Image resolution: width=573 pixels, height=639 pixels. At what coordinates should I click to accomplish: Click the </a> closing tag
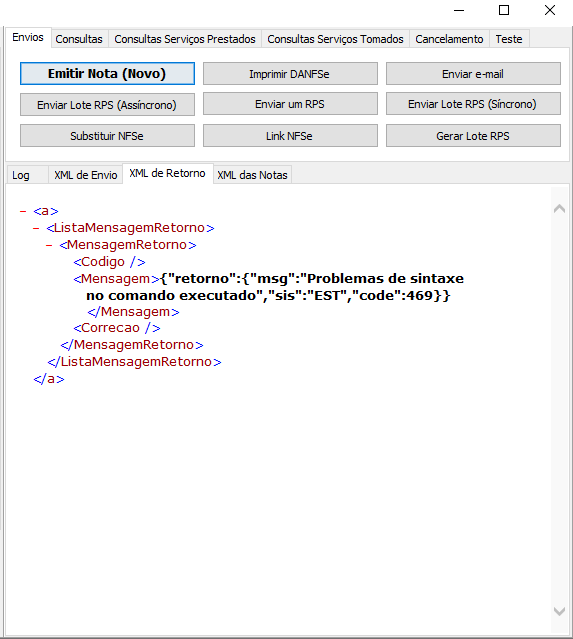[49, 379]
